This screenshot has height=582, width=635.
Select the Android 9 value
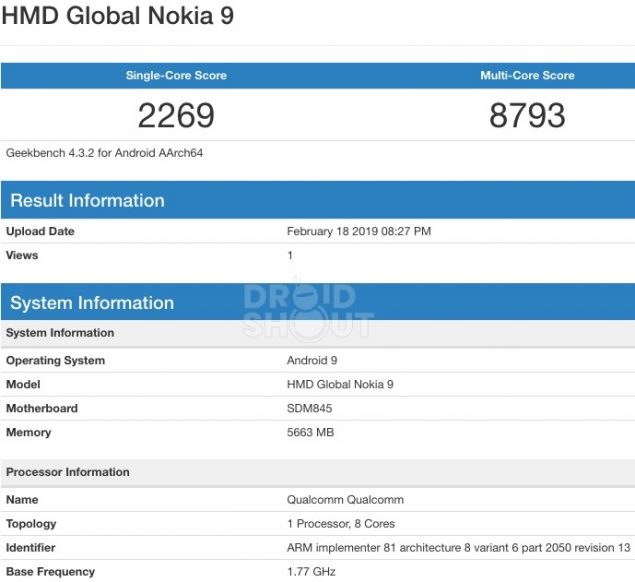312,360
